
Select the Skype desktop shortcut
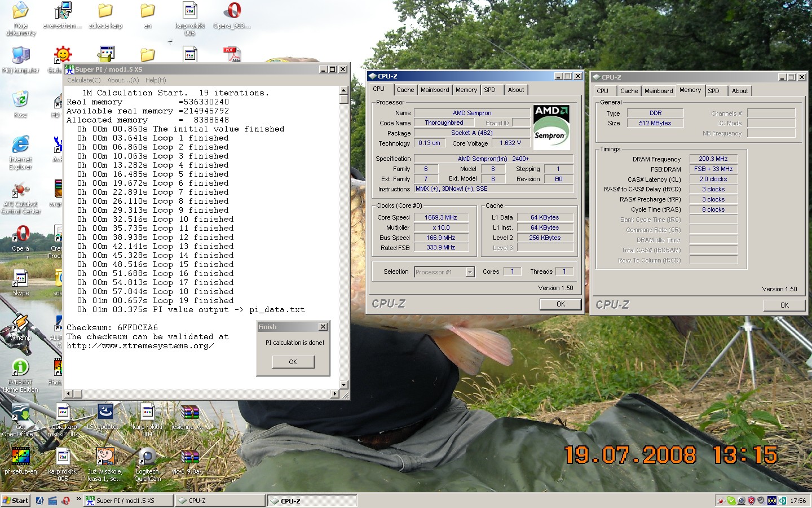pyautogui.click(x=21, y=283)
